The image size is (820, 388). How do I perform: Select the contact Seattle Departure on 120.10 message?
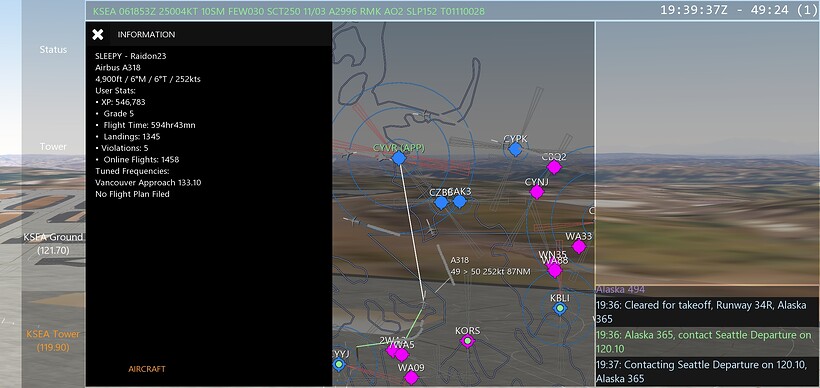pos(707,342)
